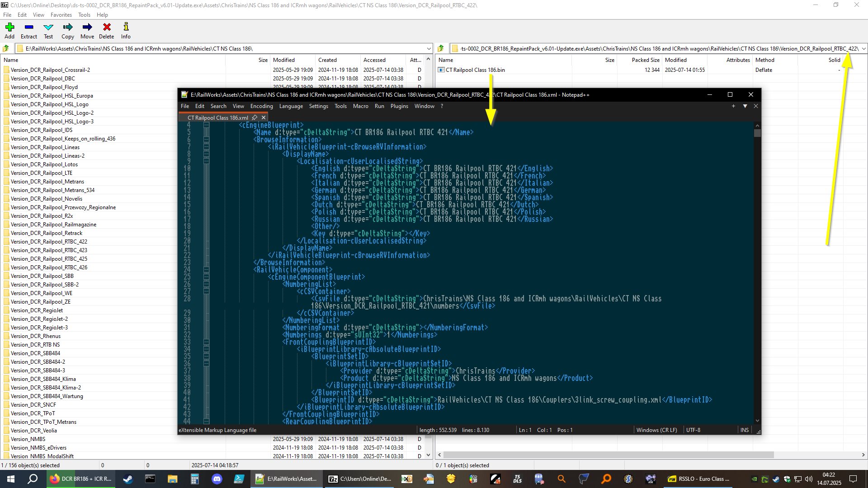Click the Test archive toolbar icon
868x488 pixels.
(x=48, y=31)
